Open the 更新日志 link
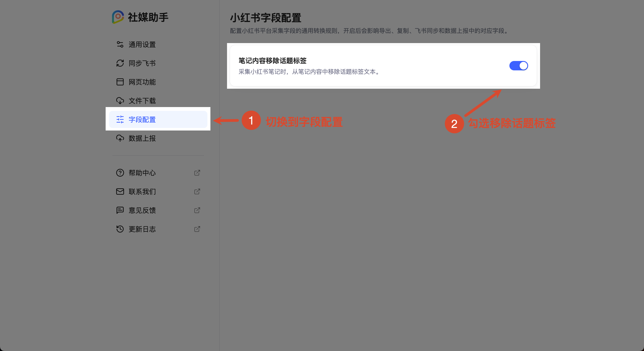This screenshot has width=644, height=351. click(158, 229)
